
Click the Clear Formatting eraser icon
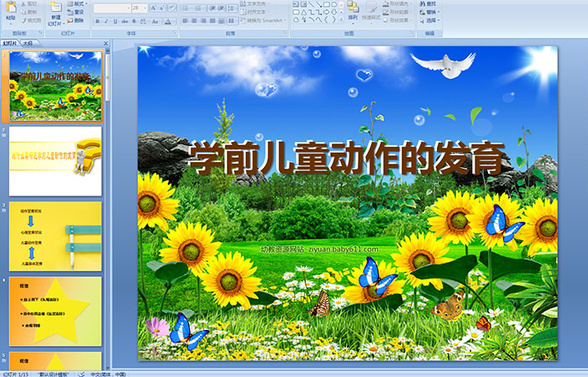pyautogui.click(x=172, y=8)
